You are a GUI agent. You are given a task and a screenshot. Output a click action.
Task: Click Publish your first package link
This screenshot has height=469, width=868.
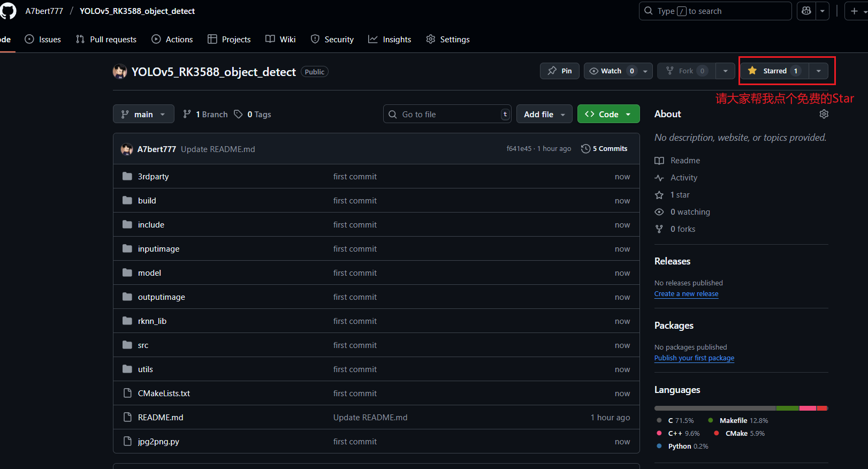click(694, 358)
